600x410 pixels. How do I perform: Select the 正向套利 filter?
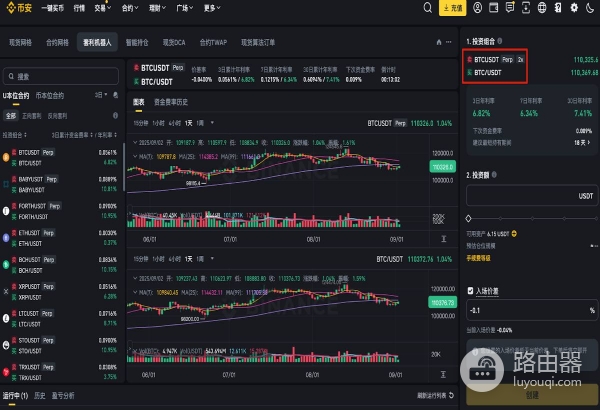31,116
